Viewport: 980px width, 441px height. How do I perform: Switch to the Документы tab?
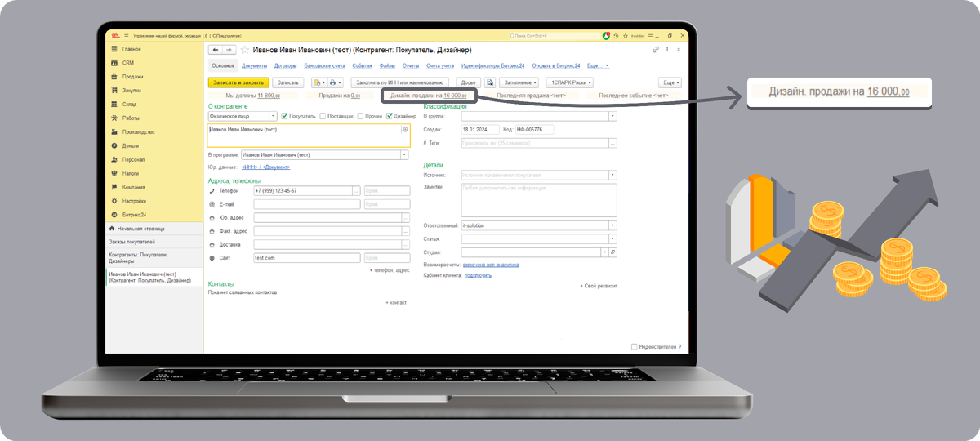255,65
